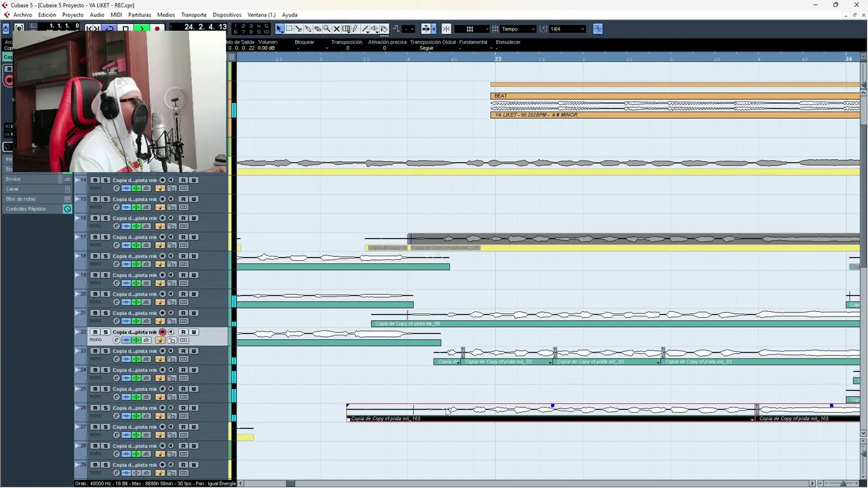This screenshot has width=868, height=488.
Task: Select the Mute X tool
Action: [336, 29]
